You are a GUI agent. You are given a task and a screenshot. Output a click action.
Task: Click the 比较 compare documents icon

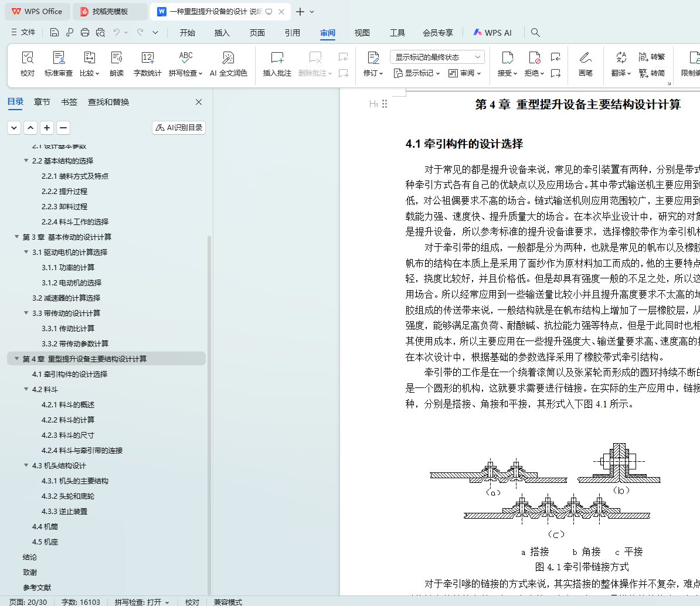pos(89,64)
